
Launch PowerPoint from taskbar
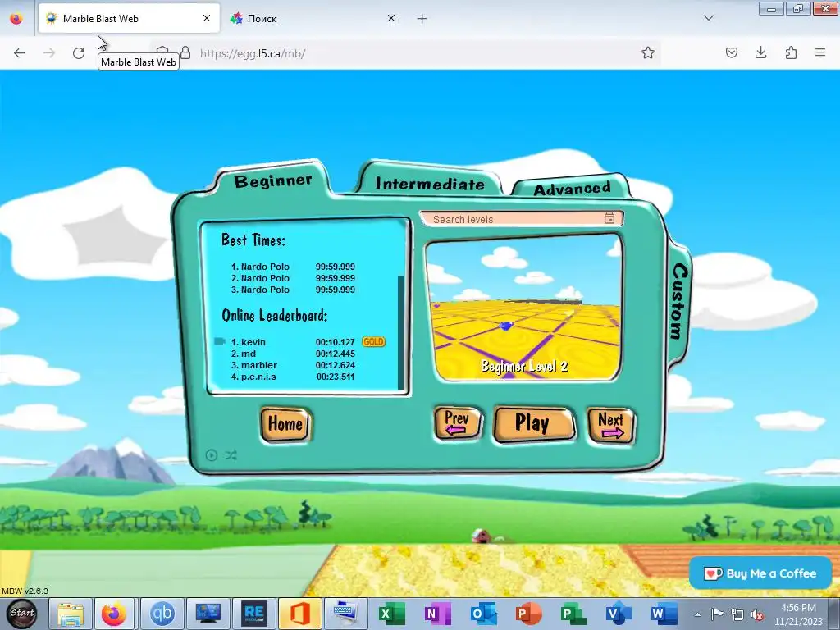pos(528,614)
